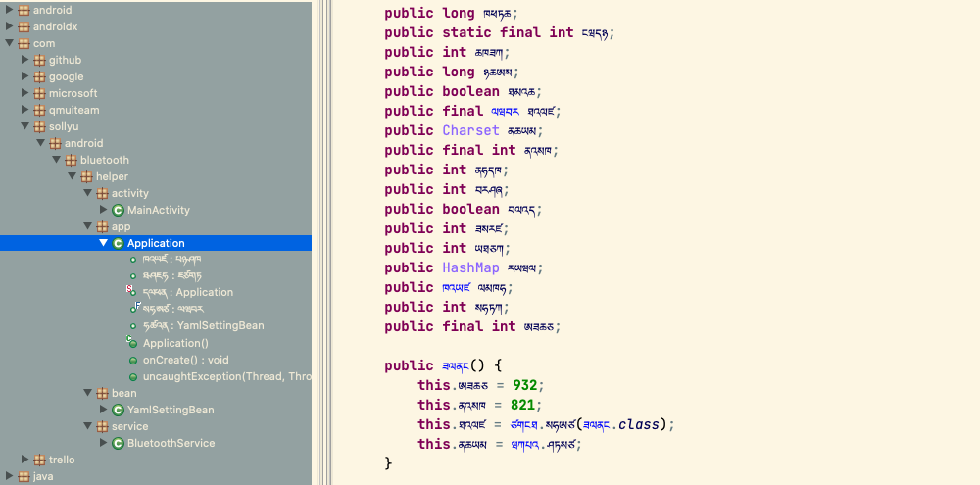Click the qmuiteam package icon
Image resolution: width=980 pixels, height=485 pixels.
coord(39,110)
